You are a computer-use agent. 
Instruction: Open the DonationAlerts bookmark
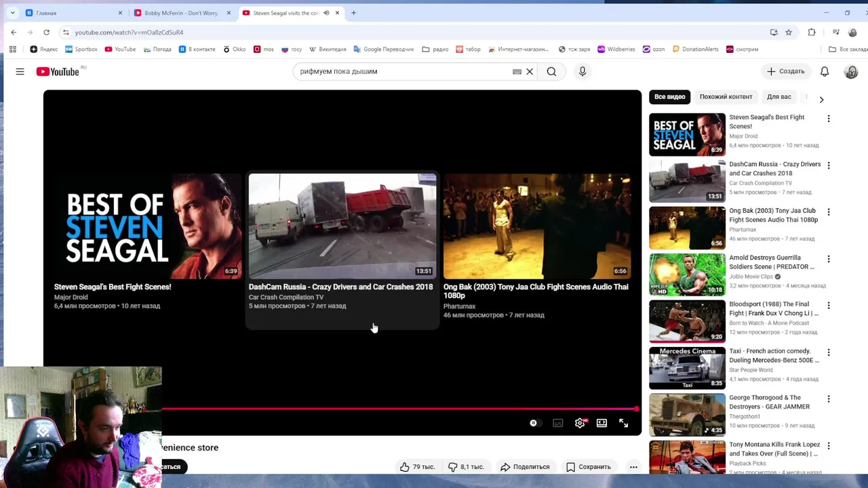pos(694,49)
